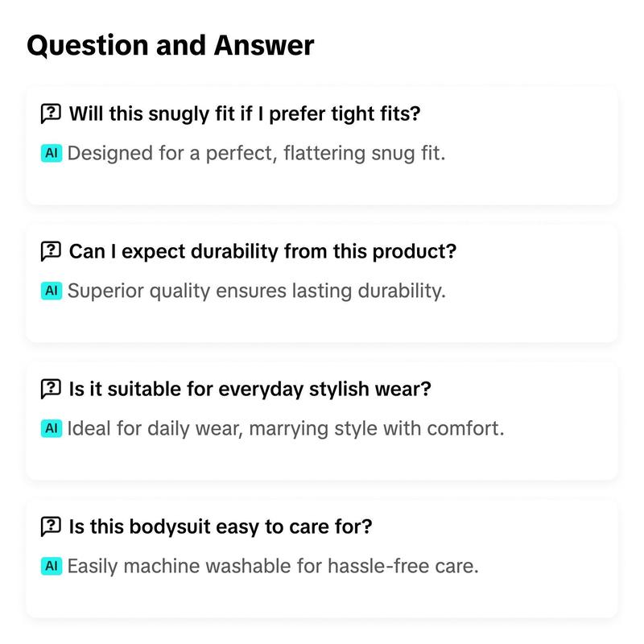Open the question 'Is this bodysuit easy to care for?'
Viewport: 644px width, 644px height.
click(221, 526)
